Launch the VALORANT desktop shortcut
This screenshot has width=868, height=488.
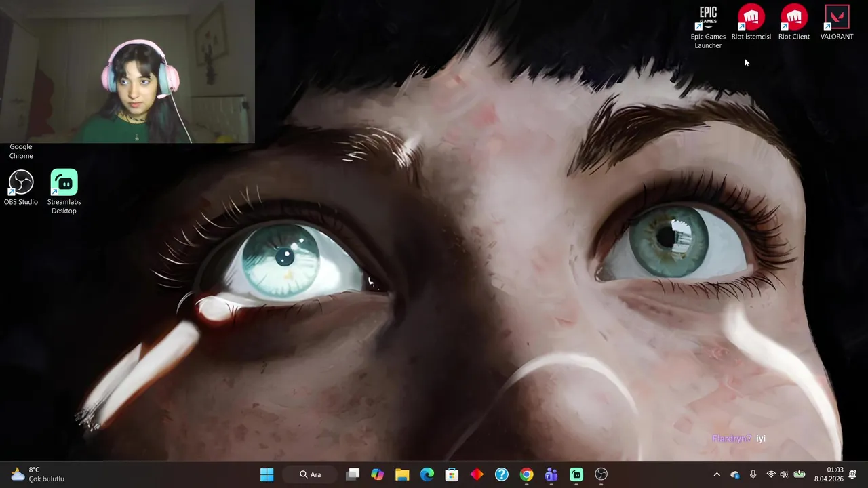point(837,23)
